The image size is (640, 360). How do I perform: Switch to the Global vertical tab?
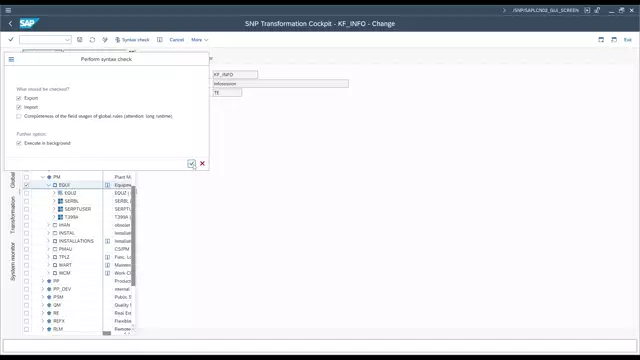pyautogui.click(x=13, y=180)
